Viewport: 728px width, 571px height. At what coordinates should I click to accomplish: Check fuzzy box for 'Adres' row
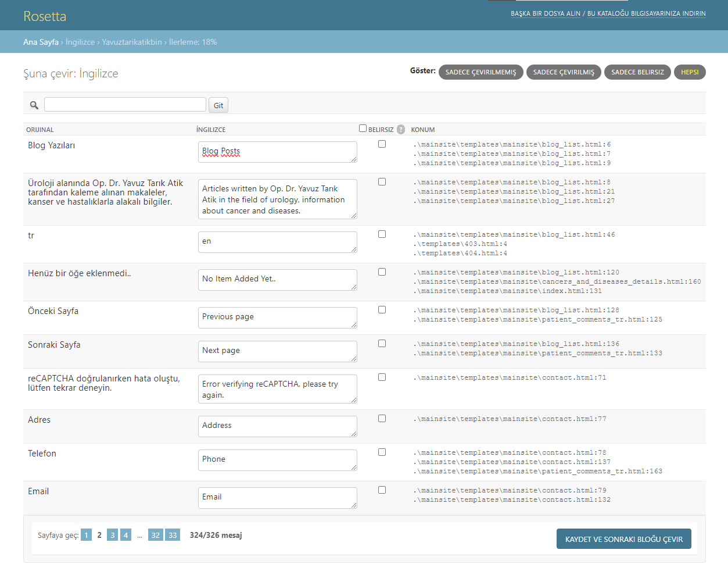pyautogui.click(x=382, y=418)
